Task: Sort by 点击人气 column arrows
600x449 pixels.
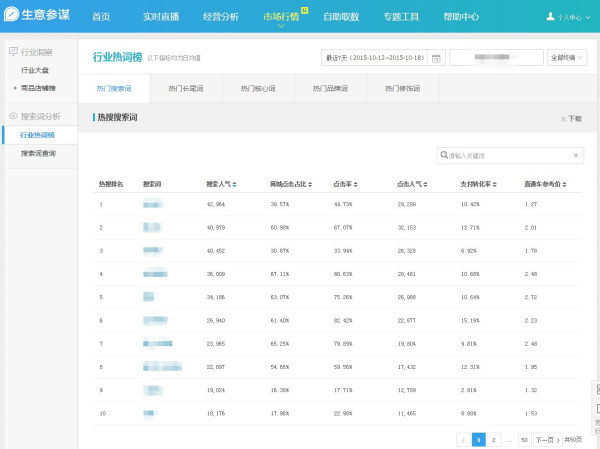Action: tap(425, 184)
